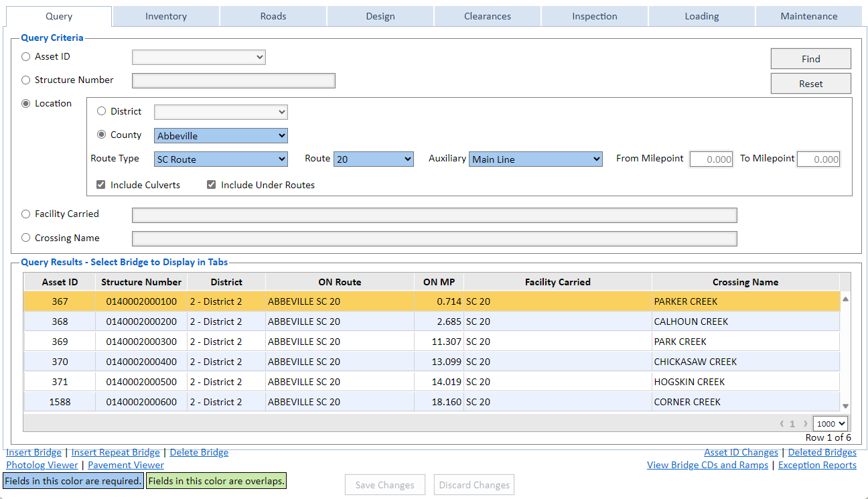The image size is (868, 499).
Task: Click the Delete Bridge link
Action: pos(199,453)
